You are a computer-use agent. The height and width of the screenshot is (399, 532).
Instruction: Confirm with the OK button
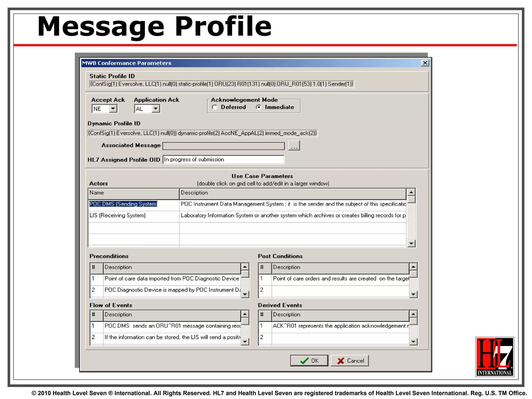tap(309, 361)
